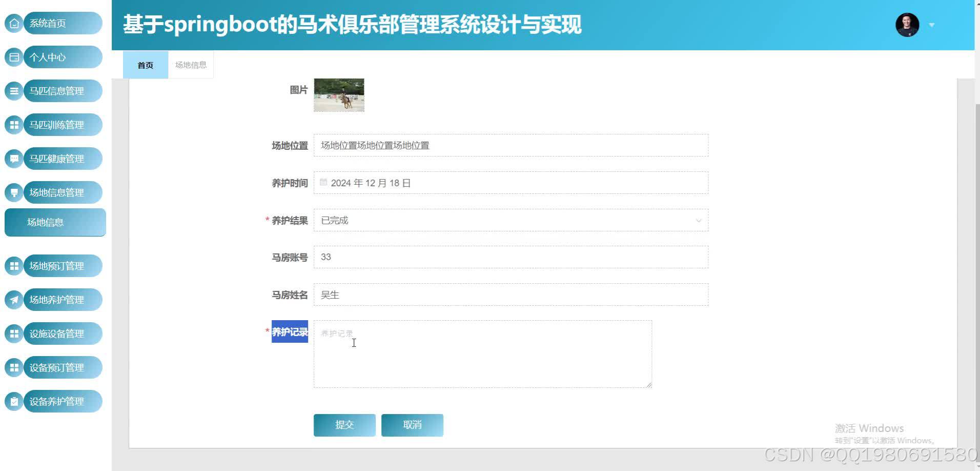This screenshot has width=980, height=471.
Task: Open the 养护结果 dropdown showing 已完成
Action: coord(511,220)
